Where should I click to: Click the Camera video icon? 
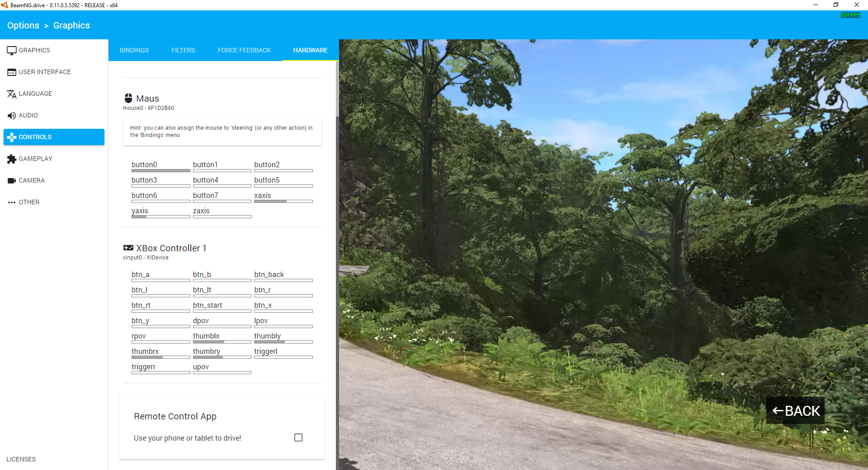click(x=12, y=180)
